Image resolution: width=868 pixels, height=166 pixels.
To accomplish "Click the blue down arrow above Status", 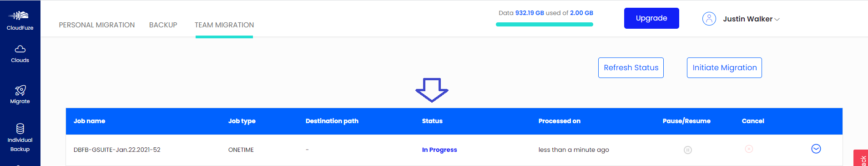I will point(432,90).
